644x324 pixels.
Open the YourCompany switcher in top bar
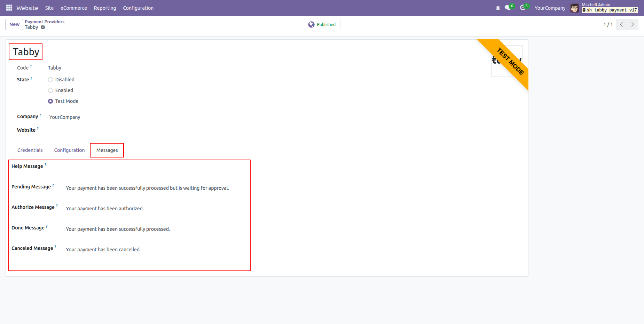tap(550, 8)
